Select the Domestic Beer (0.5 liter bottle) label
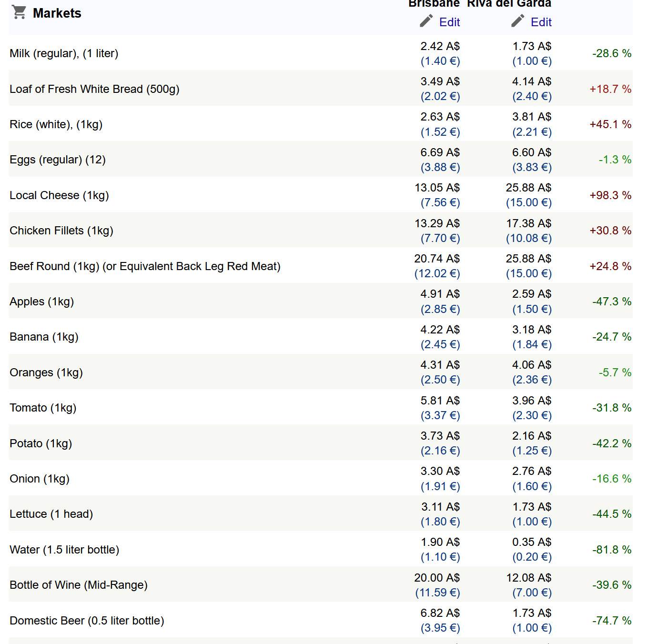This screenshot has width=647, height=644. tap(87, 621)
